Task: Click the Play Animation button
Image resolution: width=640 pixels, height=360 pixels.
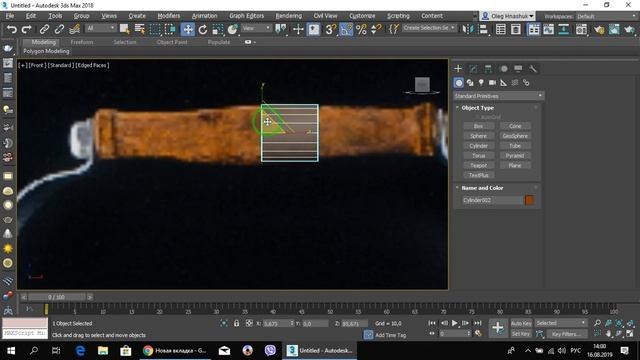Action: pyautogui.click(x=454, y=323)
